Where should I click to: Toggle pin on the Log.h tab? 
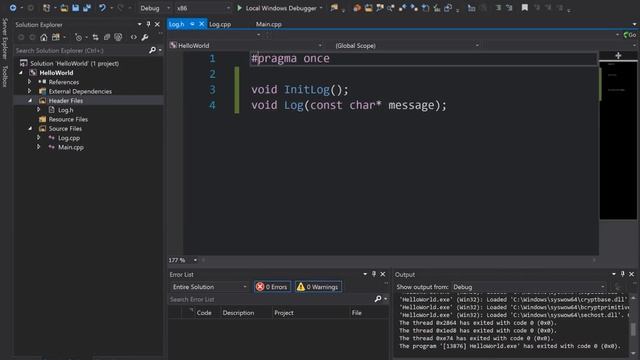point(192,24)
